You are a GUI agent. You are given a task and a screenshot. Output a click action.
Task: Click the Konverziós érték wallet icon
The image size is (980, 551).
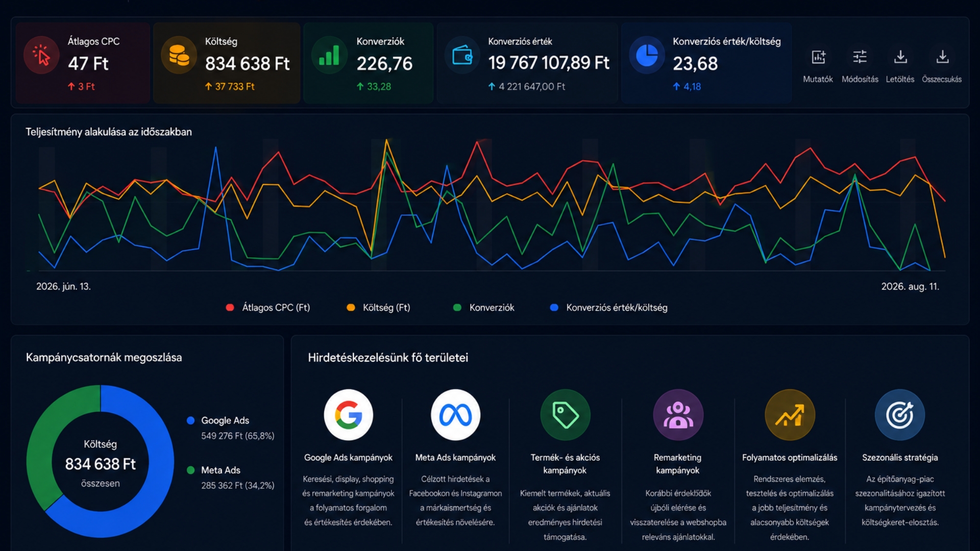pos(462,55)
